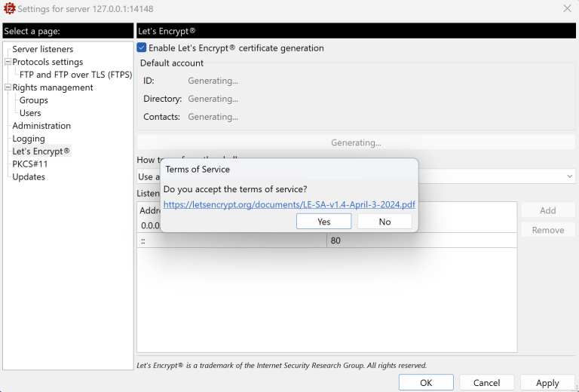Click the Remove listener button
The image size is (579, 392).
pyautogui.click(x=548, y=230)
